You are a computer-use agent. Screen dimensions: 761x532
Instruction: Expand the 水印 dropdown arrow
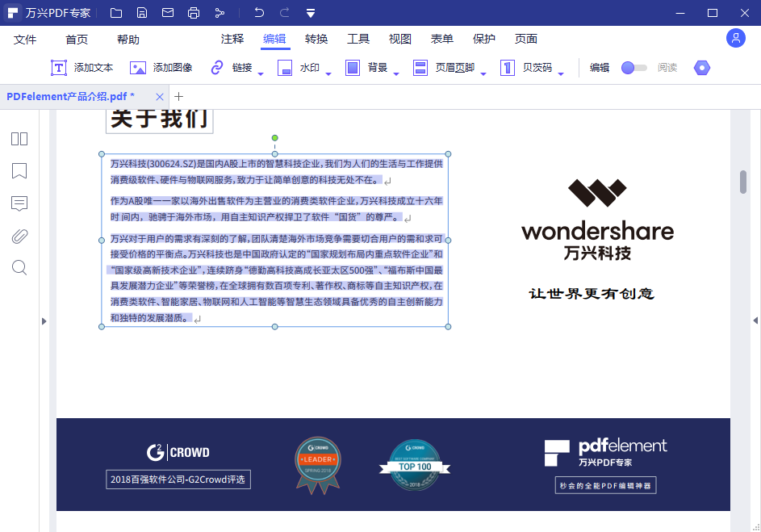tap(328, 73)
